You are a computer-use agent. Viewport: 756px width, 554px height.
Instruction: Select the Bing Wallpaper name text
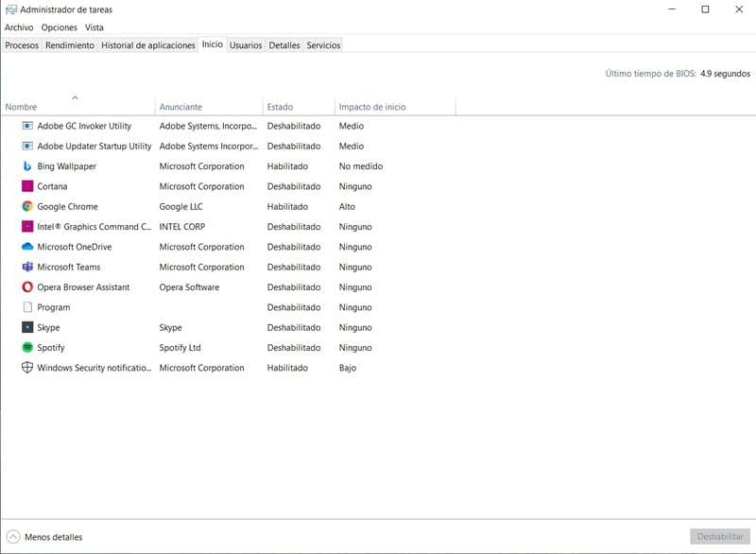pyautogui.click(x=66, y=166)
